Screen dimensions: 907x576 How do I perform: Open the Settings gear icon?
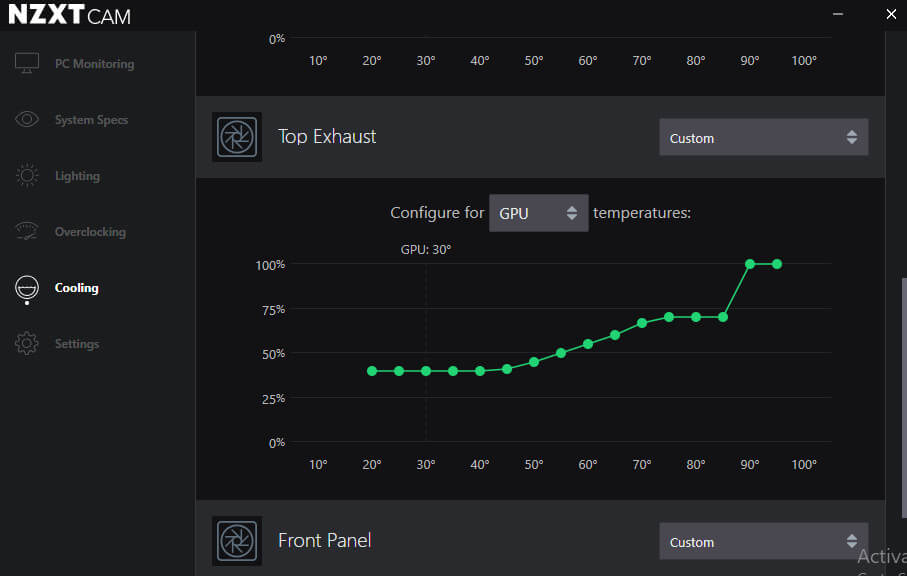click(27, 344)
